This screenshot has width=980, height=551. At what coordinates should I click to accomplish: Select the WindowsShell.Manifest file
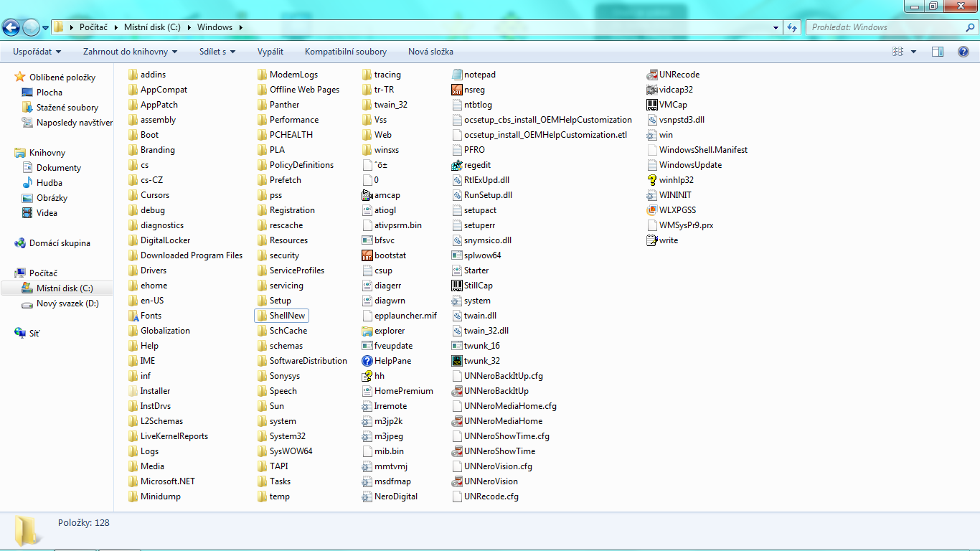point(697,150)
